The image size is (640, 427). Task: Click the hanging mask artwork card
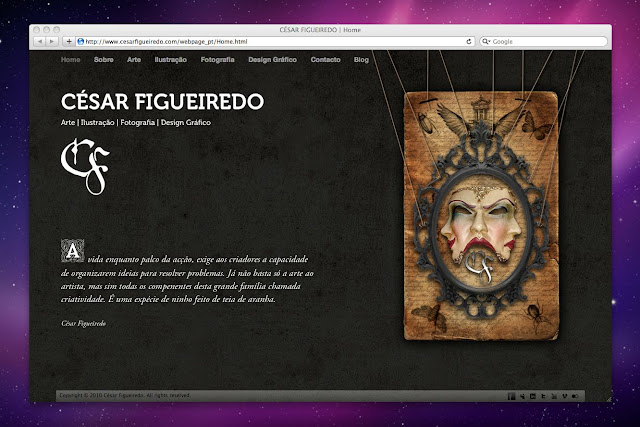(x=481, y=216)
